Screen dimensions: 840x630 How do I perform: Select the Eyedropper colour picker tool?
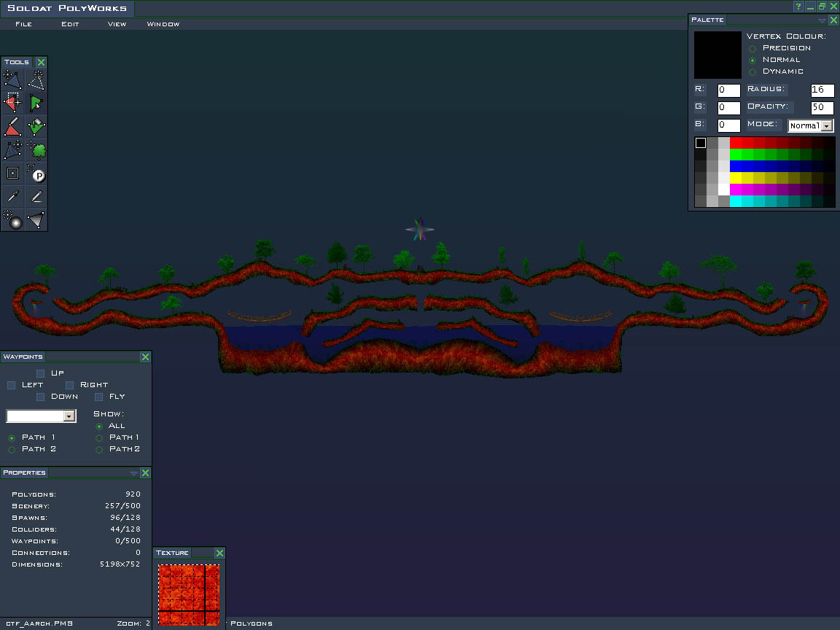click(x=12, y=196)
